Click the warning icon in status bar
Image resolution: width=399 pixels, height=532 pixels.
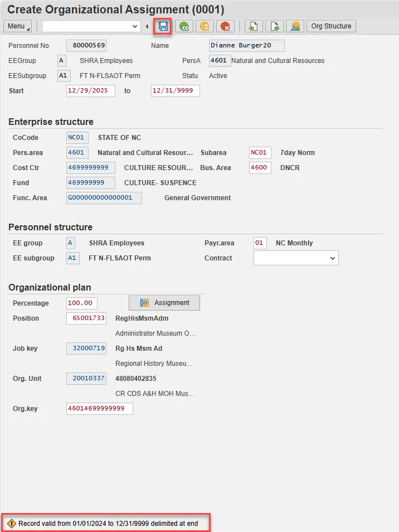coord(12,524)
